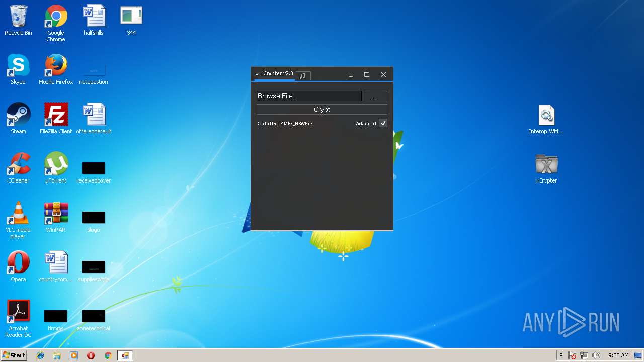Viewport: 644px width, 362px height.
Task: Launch Internet Explorer from taskbar
Action: (40, 355)
